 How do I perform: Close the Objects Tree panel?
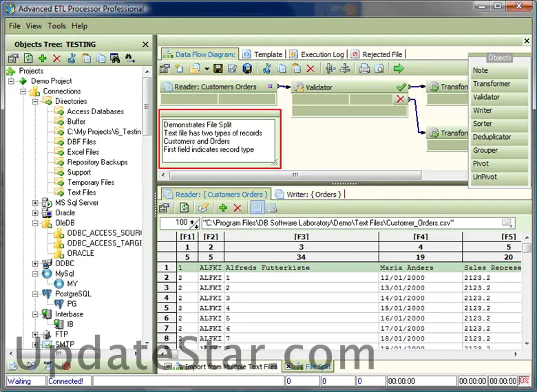pos(145,45)
